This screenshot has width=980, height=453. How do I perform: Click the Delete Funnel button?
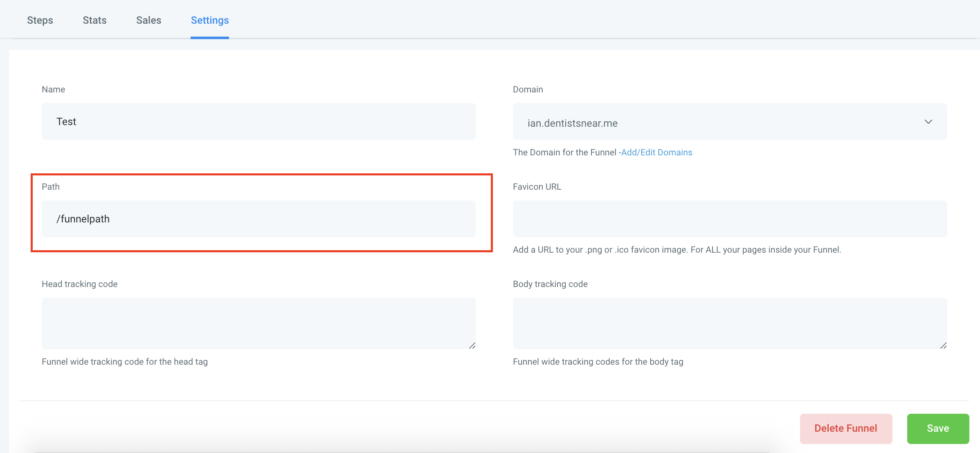[846, 428]
